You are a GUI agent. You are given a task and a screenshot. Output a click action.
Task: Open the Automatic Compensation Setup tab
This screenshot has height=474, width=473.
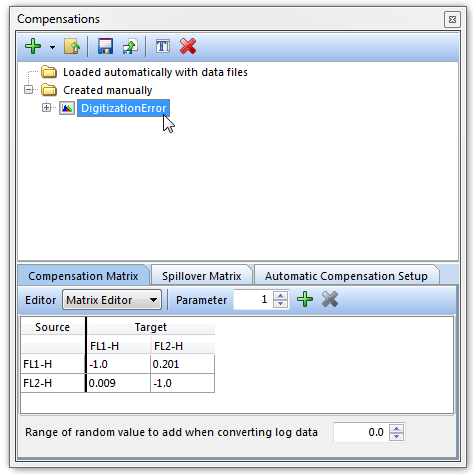346,276
